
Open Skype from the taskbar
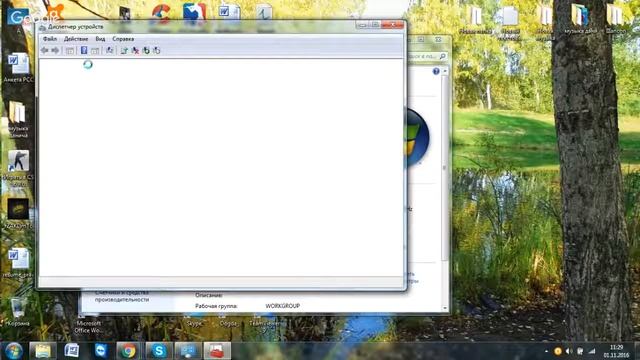(158, 351)
